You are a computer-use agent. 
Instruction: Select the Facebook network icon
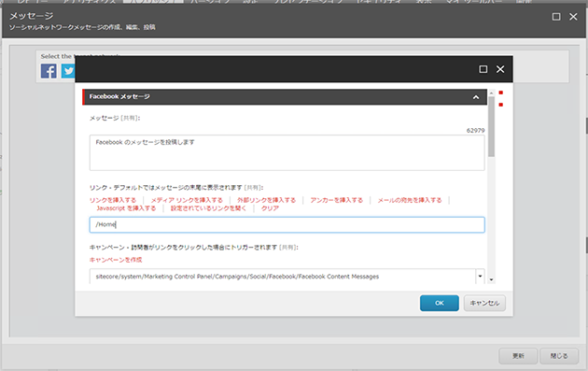[49, 71]
